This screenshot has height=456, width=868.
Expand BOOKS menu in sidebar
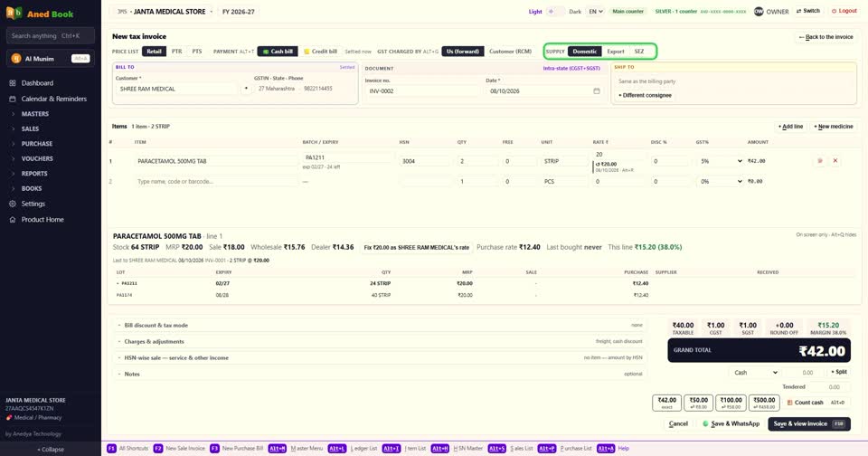coord(32,188)
